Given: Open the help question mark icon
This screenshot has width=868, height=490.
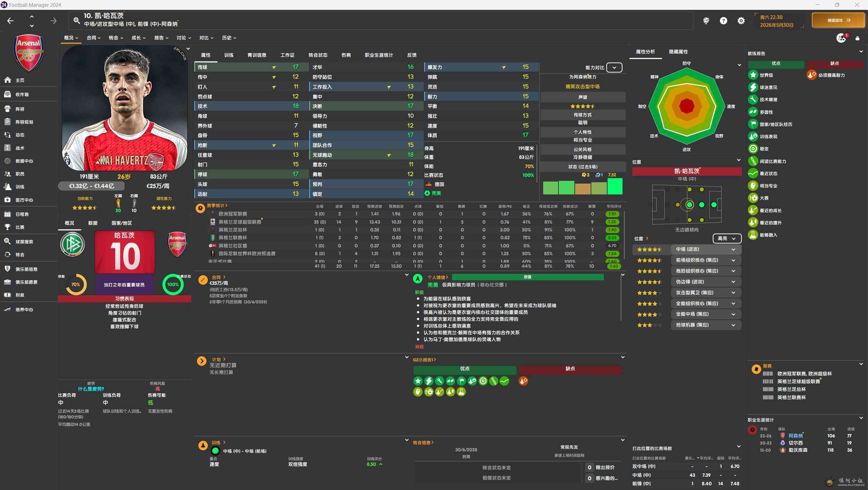Looking at the screenshot, I should pyautogui.click(x=723, y=21).
